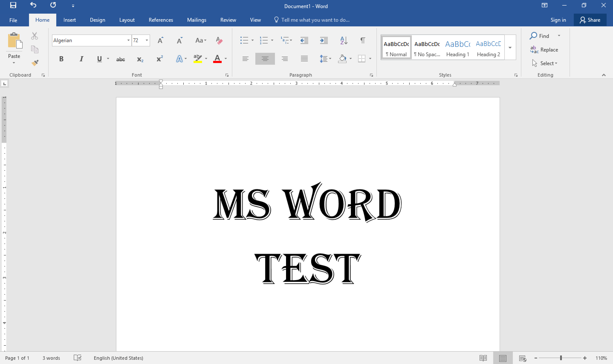Open the Change Case dropdown
613x364 pixels.
tap(201, 40)
